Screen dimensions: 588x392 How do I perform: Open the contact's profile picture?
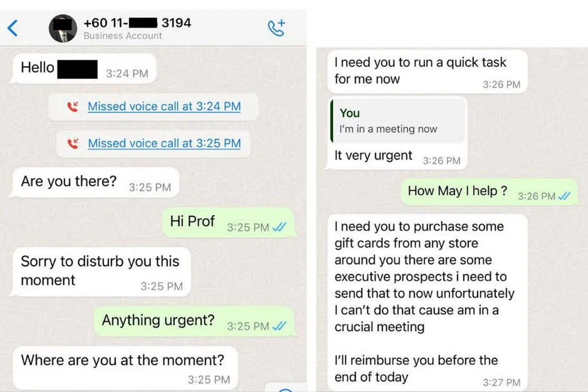pos(62,28)
